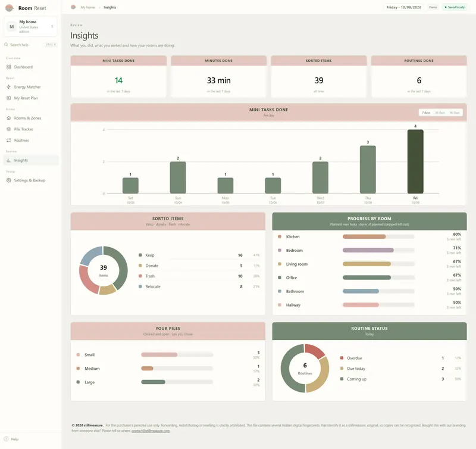The width and height of the screenshot is (476, 449).
Task: Click the Medium piles progress bar
Action: (x=177, y=368)
